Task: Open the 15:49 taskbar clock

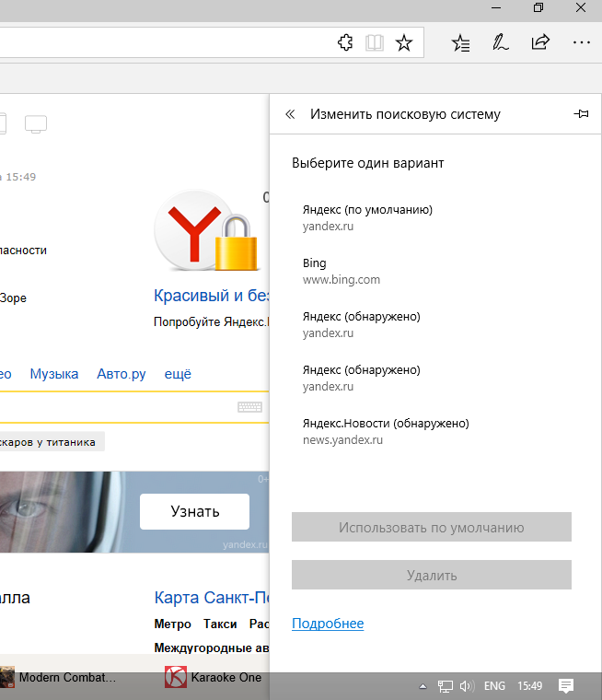Action: 529,685
